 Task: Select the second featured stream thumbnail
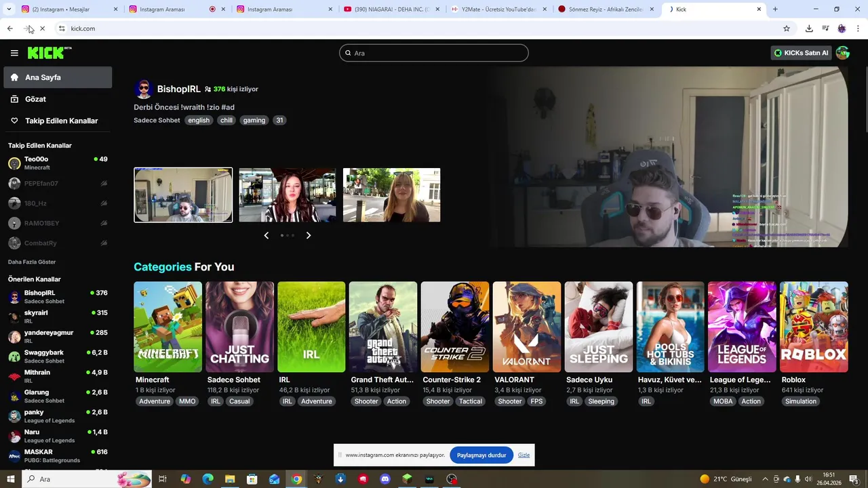point(288,195)
